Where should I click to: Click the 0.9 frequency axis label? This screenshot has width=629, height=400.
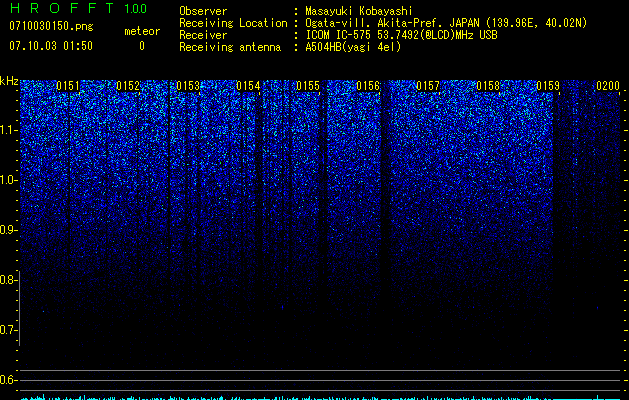coord(8,230)
